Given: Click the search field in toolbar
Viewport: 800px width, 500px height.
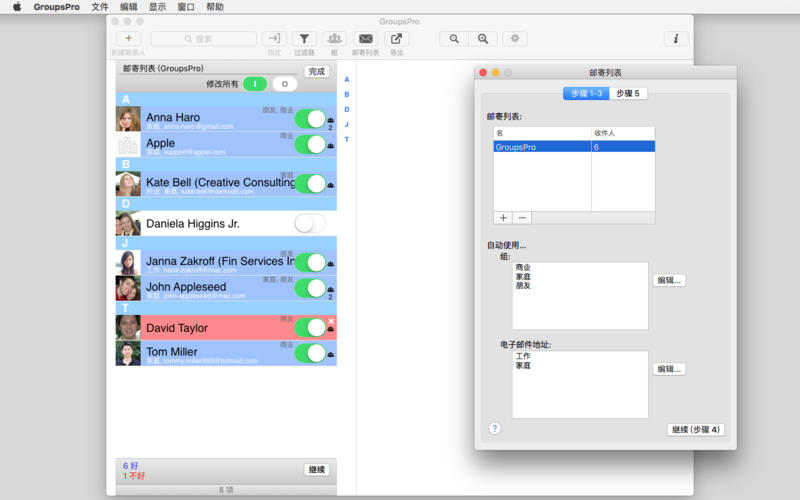Looking at the screenshot, I should pyautogui.click(x=204, y=38).
